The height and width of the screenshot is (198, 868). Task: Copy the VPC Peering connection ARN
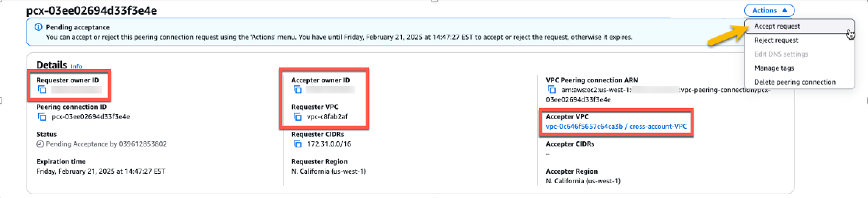(551, 90)
